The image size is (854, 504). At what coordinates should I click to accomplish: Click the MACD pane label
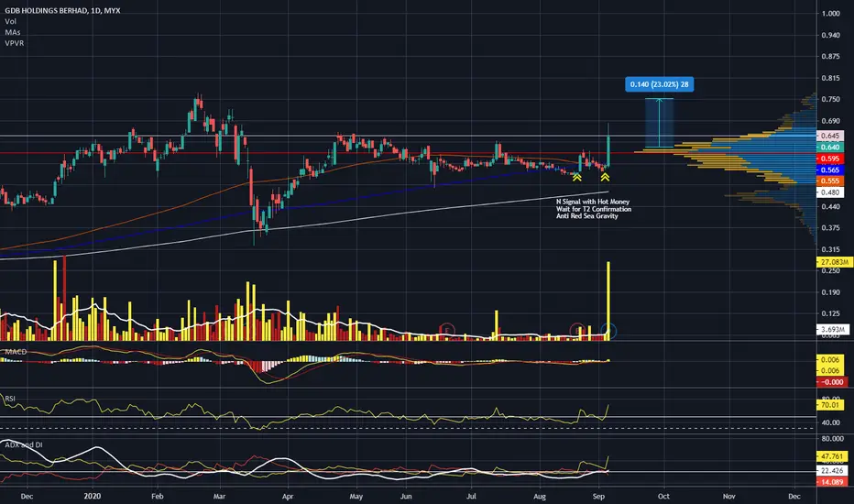click(x=16, y=352)
